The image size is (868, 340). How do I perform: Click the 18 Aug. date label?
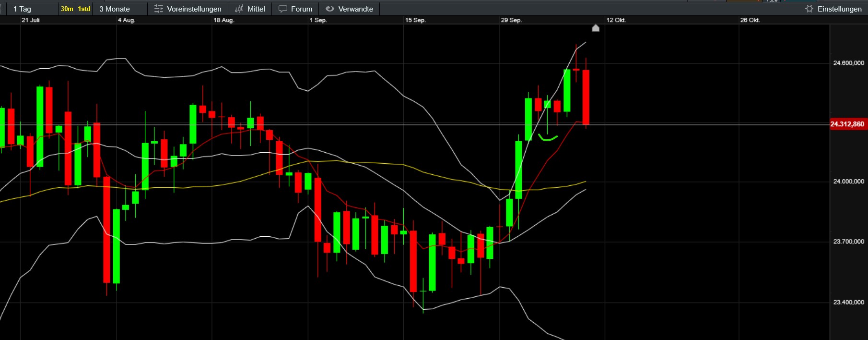tap(223, 20)
